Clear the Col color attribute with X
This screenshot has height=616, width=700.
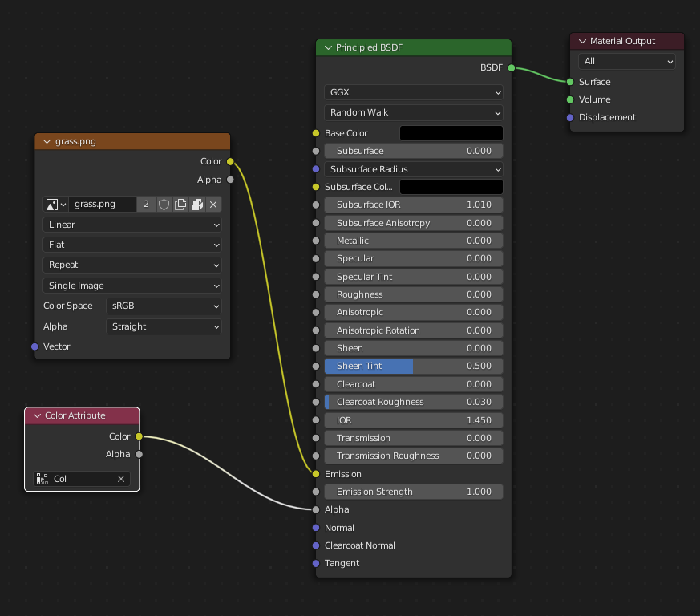(121, 479)
